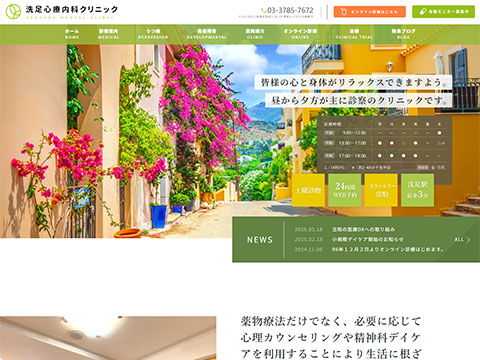Image resolution: width=480 pixels, height=360 pixels.
Task: Open the news item dated 2026.05.18
Action: (345, 230)
